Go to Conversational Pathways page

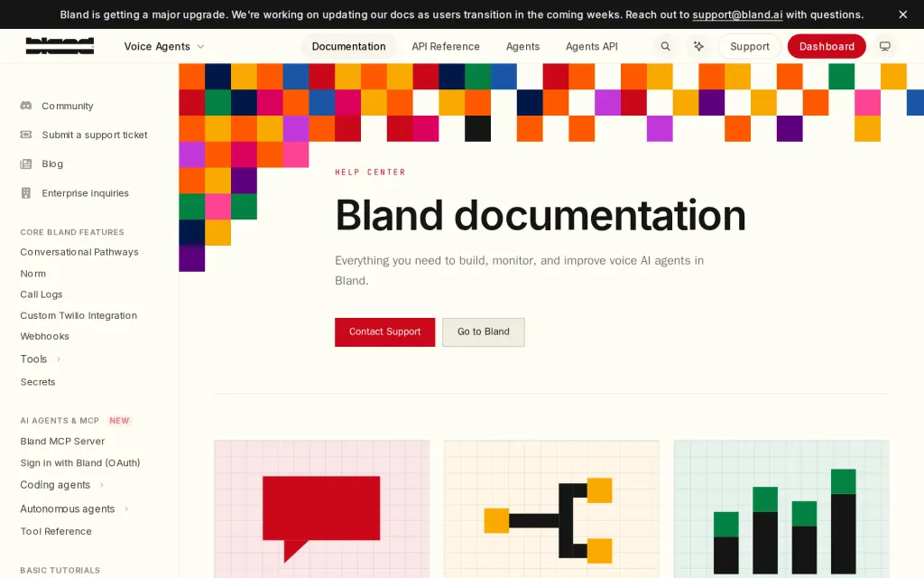pos(79,252)
